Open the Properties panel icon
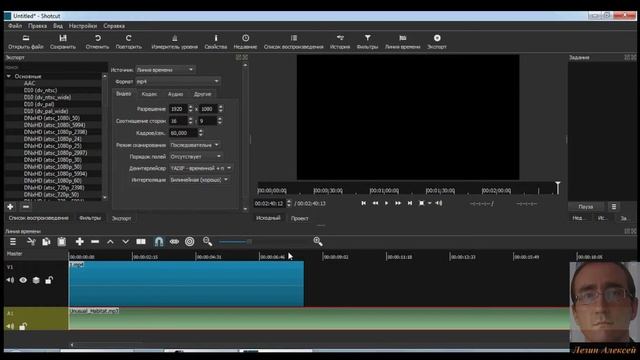 point(216,38)
